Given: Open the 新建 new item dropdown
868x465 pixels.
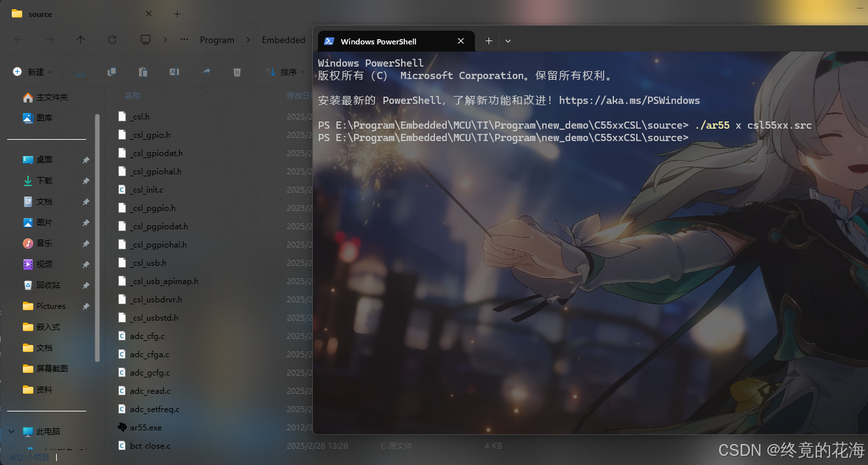Looking at the screenshot, I should pyautogui.click(x=32, y=72).
